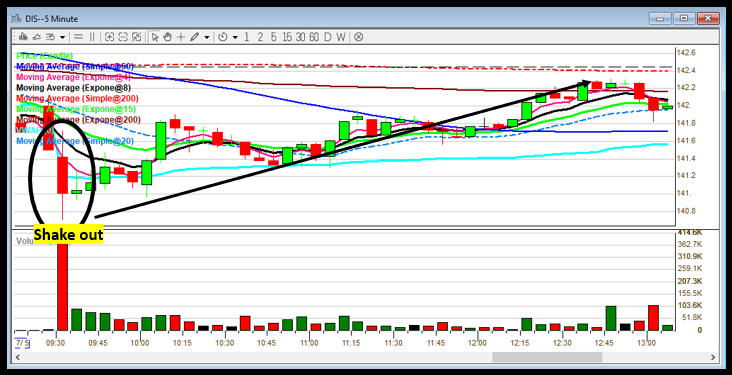Select the hand pan tool

pos(168,37)
